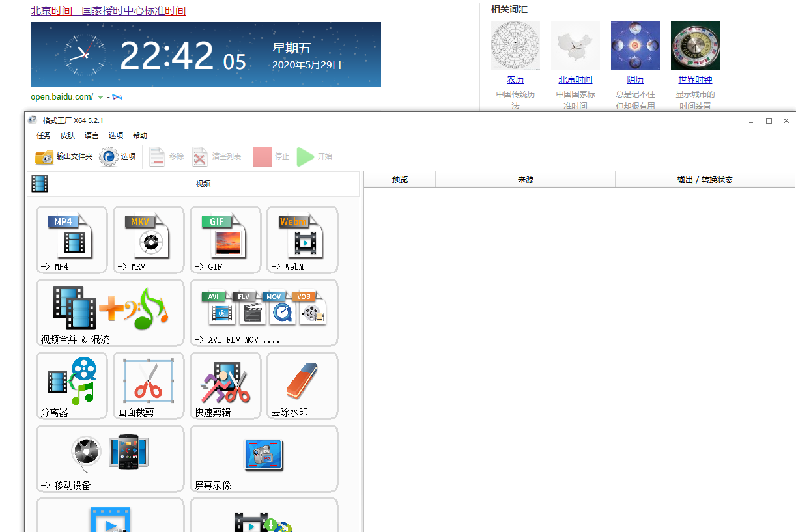Viewport: 796px width, 532px height.
Task: Open the crop (画面裁剪) tool
Action: (149, 385)
